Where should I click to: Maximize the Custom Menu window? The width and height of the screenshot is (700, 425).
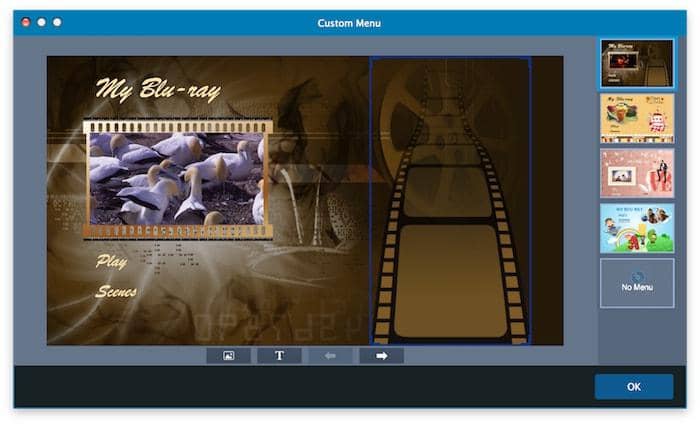tap(57, 22)
